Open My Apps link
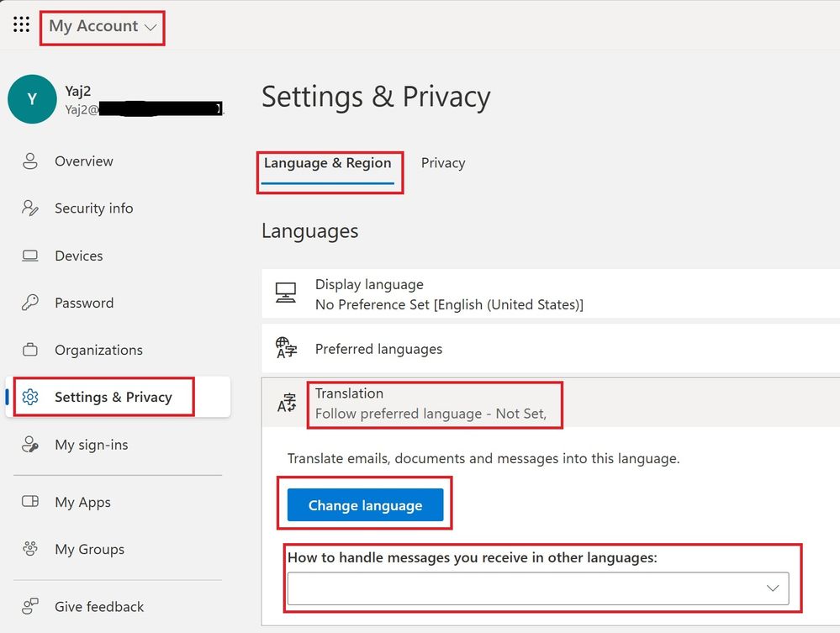This screenshot has height=633, width=840. tap(82, 502)
